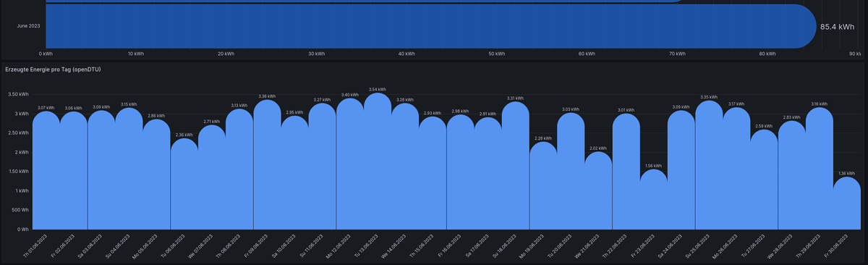Click the '500 Wh' y-axis tick
The height and width of the screenshot is (265, 868).
click(x=20, y=210)
